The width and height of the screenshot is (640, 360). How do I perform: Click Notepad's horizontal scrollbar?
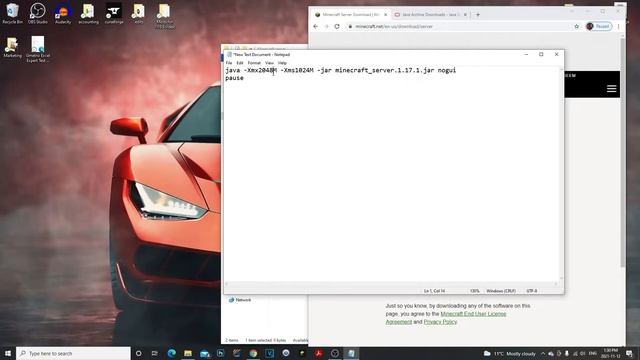392,284
